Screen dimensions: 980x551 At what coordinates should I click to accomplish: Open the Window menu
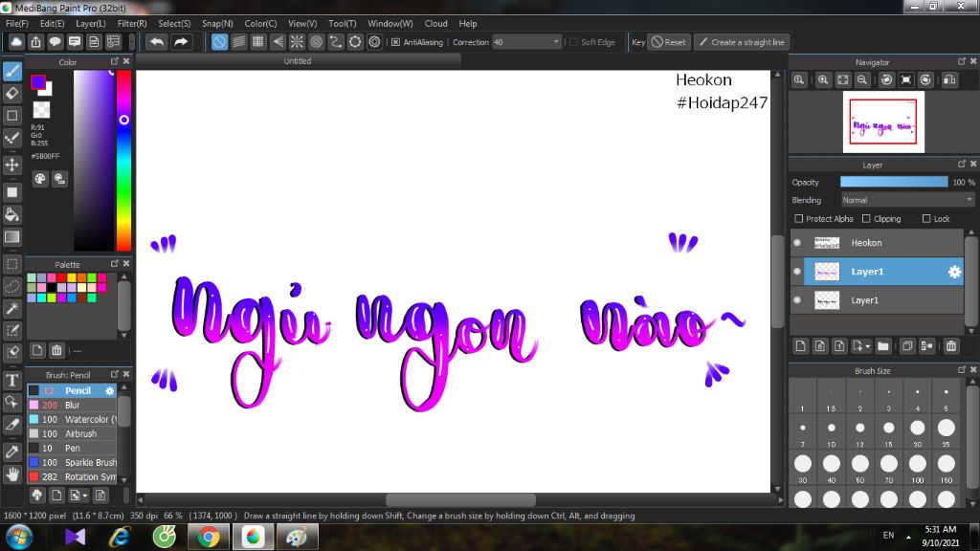coord(390,24)
